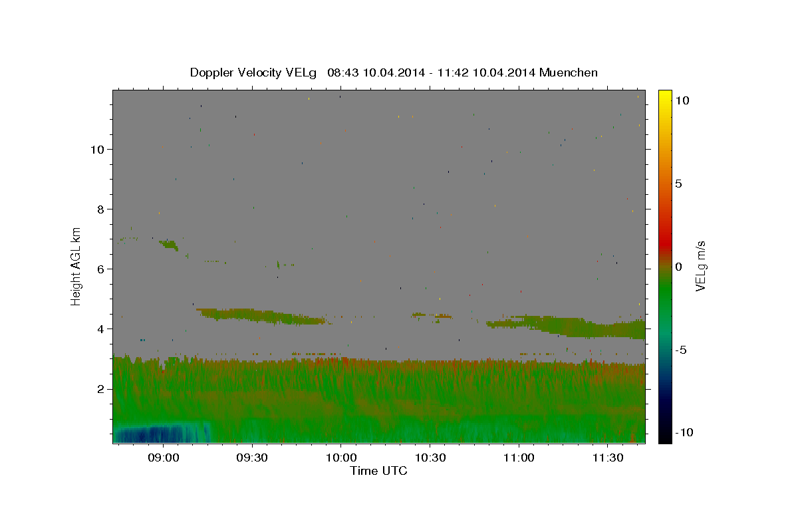Click the height axis label 4
798x532 pixels.
pos(100,329)
